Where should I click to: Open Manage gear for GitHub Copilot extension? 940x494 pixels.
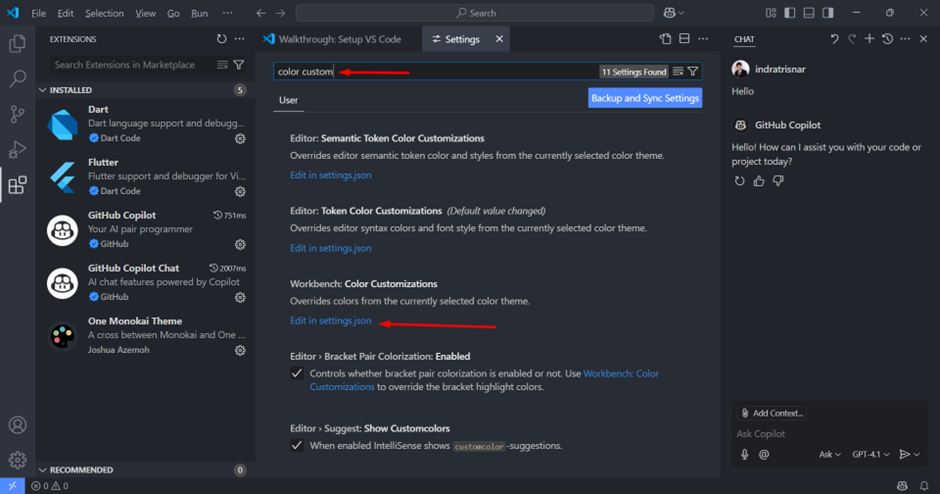[240, 245]
